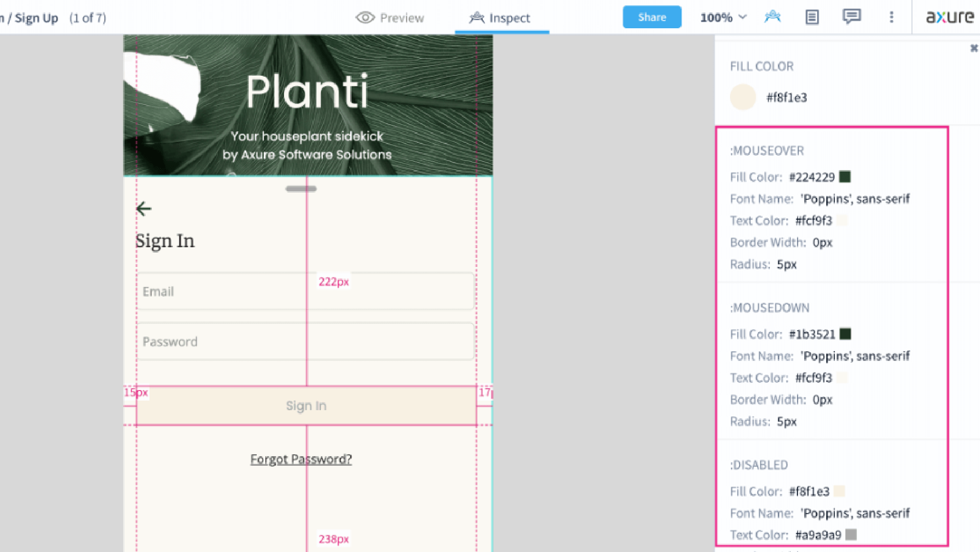This screenshot has height=552, width=980.
Task: Open the 100% zoom dropdown
Action: (x=723, y=18)
